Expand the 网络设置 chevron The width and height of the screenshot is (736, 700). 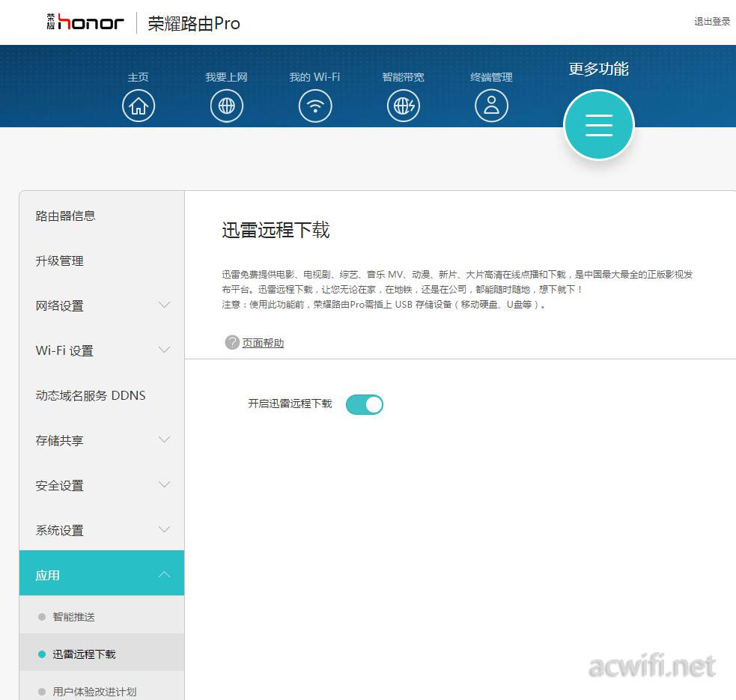(x=164, y=305)
